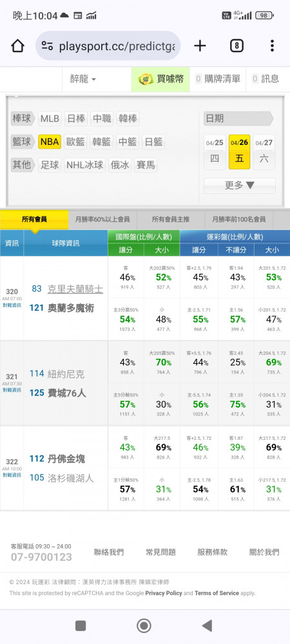Open 訊息 messages
Viewport: 290px width, 644px height.
266,79
